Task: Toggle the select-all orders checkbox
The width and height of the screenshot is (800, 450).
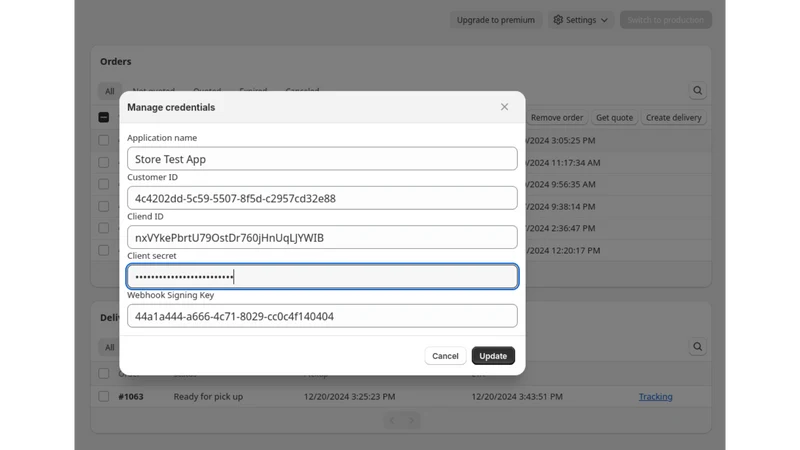Action: click(x=104, y=117)
